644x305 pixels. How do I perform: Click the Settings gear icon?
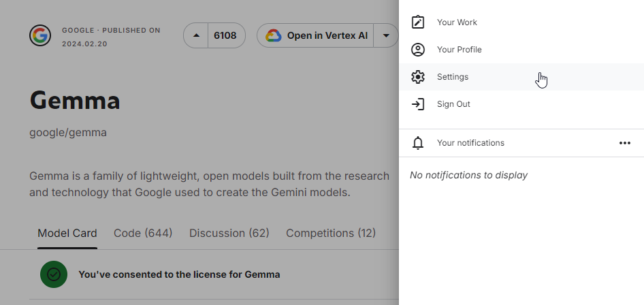[x=418, y=77]
